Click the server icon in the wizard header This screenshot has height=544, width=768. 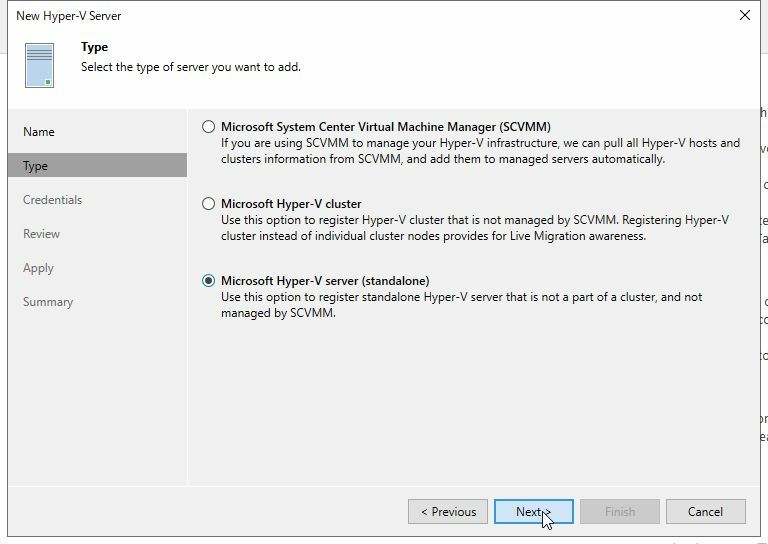[40, 63]
